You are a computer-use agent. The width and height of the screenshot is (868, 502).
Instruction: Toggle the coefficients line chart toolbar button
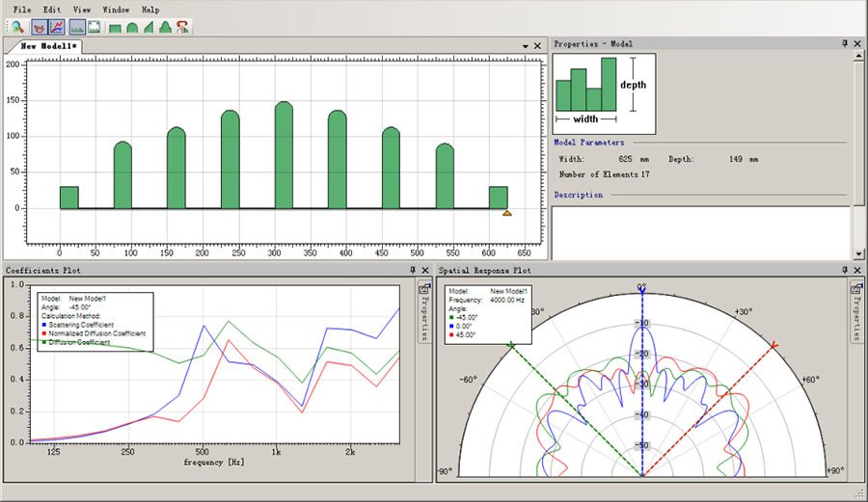click(56, 26)
